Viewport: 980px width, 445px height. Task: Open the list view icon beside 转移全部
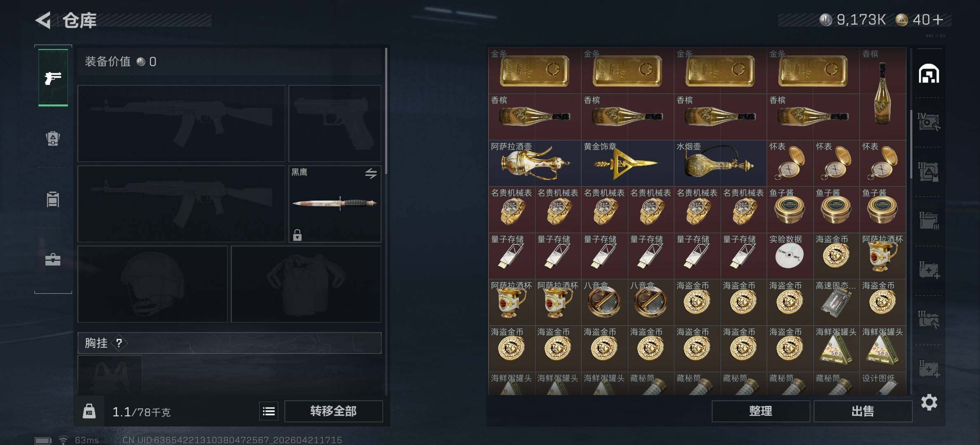click(x=269, y=411)
